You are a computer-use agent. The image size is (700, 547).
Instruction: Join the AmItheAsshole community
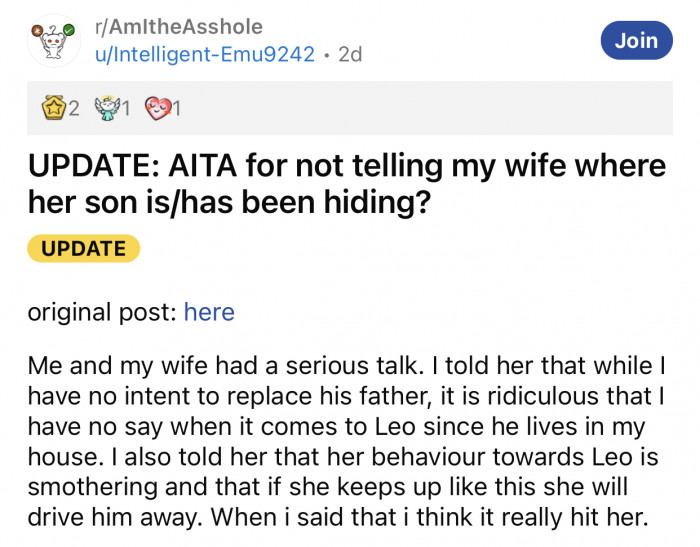tap(636, 40)
